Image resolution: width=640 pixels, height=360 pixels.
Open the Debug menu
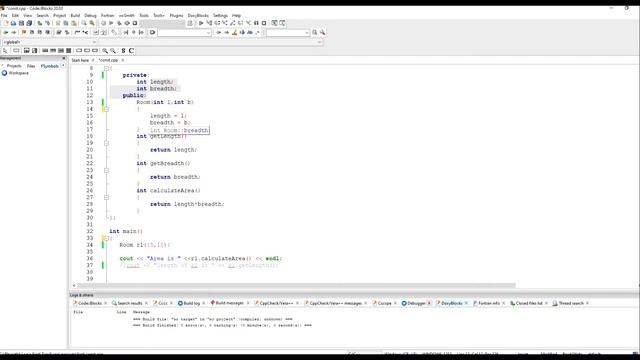coord(90,16)
